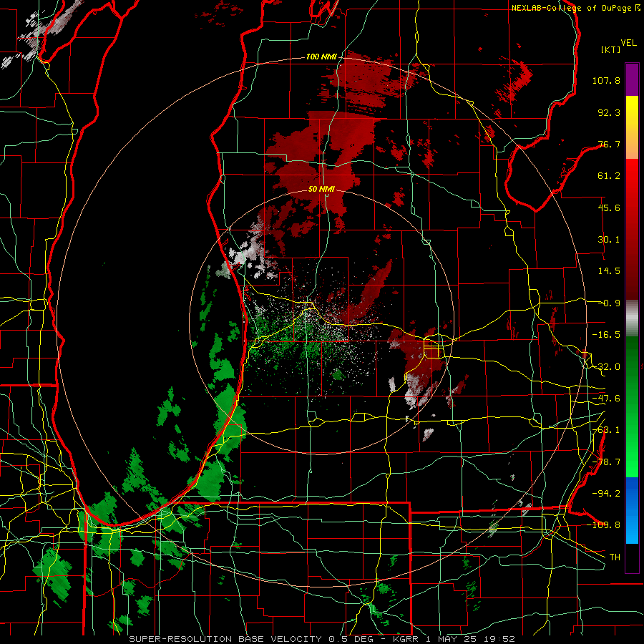
Task: Click the TH threshold label
Action: click(x=615, y=557)
